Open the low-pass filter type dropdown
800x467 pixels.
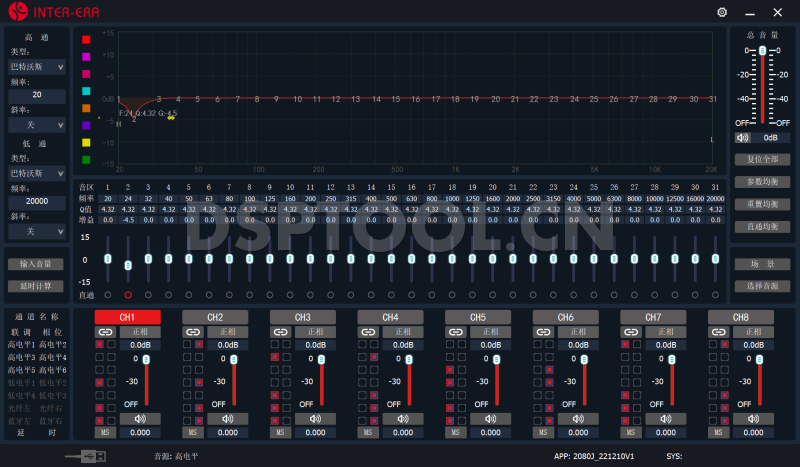[37, 173]
